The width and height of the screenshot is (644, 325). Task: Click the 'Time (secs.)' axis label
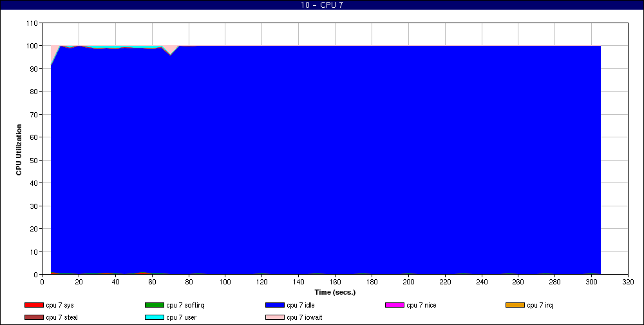pos(335,293)
